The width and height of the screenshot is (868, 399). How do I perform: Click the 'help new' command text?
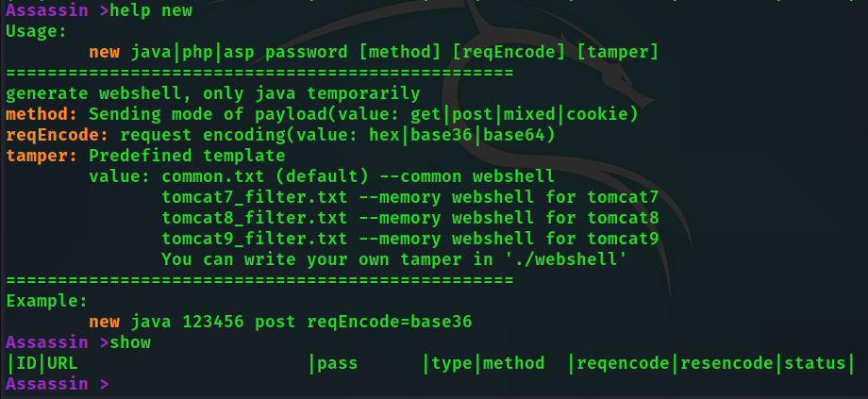click(151, 11)
